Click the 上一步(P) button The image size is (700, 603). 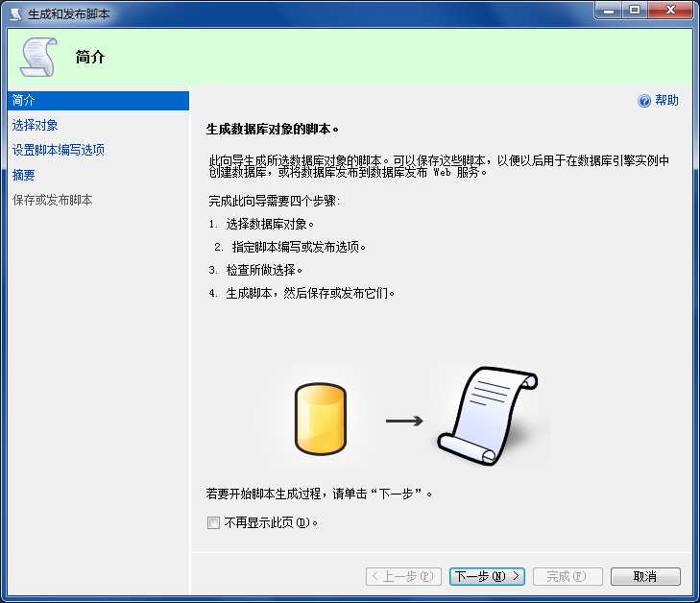pos(403,577)
